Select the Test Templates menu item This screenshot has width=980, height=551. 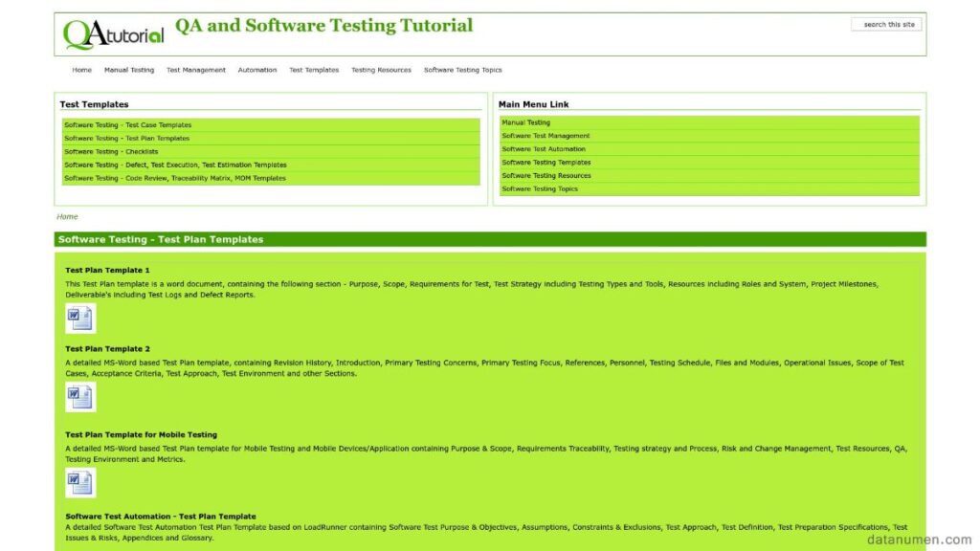(313, 69)
